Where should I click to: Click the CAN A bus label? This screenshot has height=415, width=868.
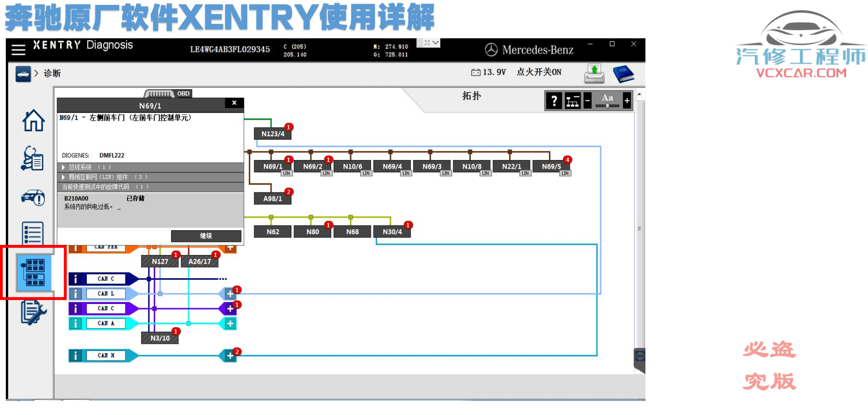coord(106,323)
